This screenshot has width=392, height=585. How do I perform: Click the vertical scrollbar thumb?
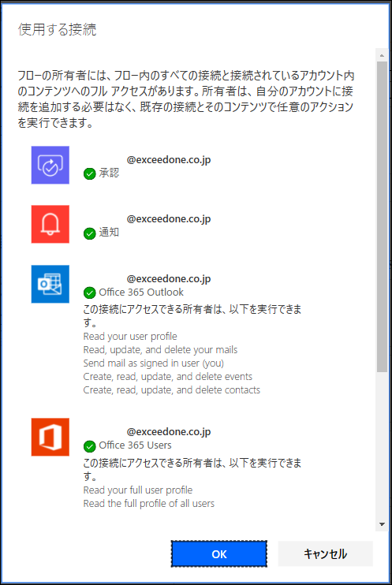point(382,217)
